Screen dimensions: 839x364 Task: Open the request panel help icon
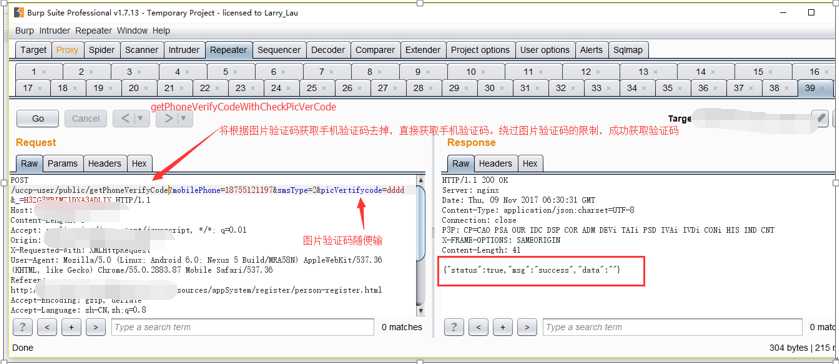[x=22, y=327]
